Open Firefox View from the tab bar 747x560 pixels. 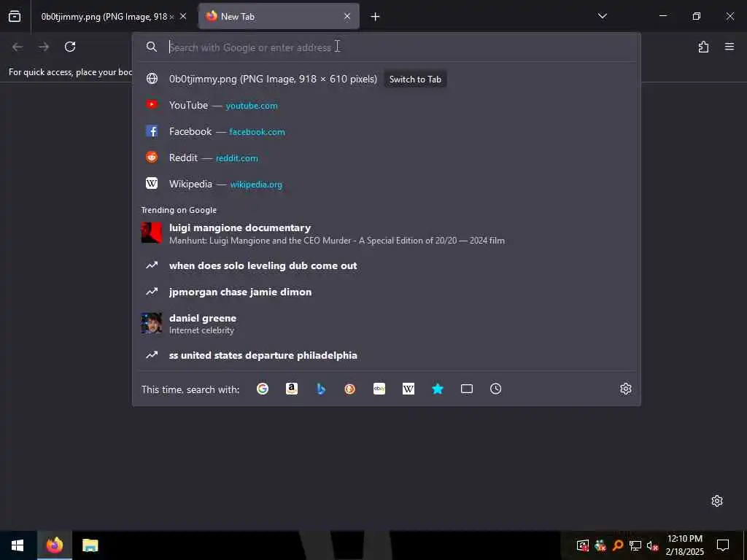[15, 16]
